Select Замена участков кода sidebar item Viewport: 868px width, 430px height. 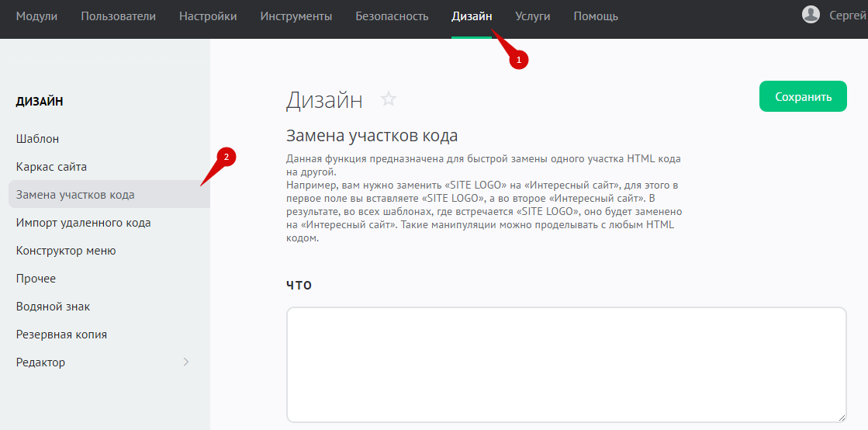pos(75,195)
